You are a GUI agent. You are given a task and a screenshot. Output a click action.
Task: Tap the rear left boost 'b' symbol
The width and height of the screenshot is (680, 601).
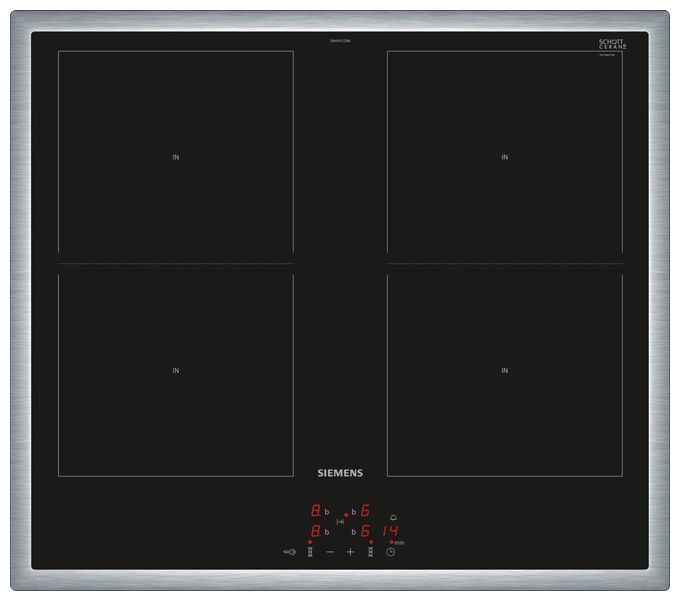click(x=327, y=512)
